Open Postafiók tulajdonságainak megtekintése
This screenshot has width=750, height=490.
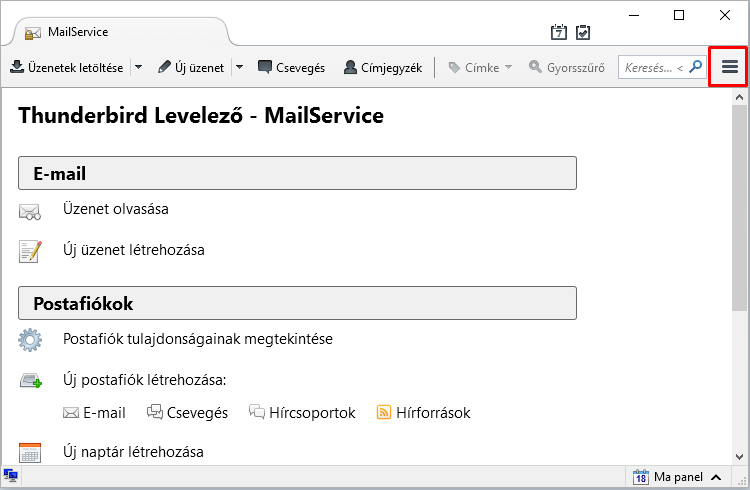198,339
